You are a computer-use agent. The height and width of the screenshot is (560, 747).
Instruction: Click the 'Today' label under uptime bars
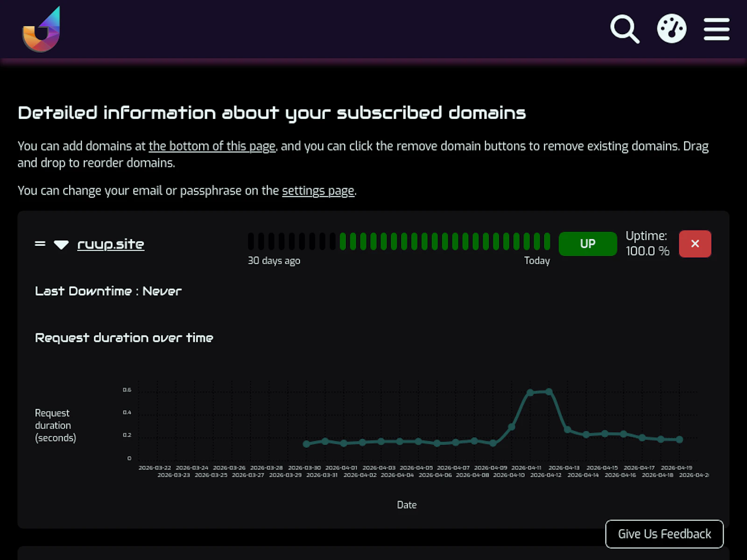pos(537,260)
